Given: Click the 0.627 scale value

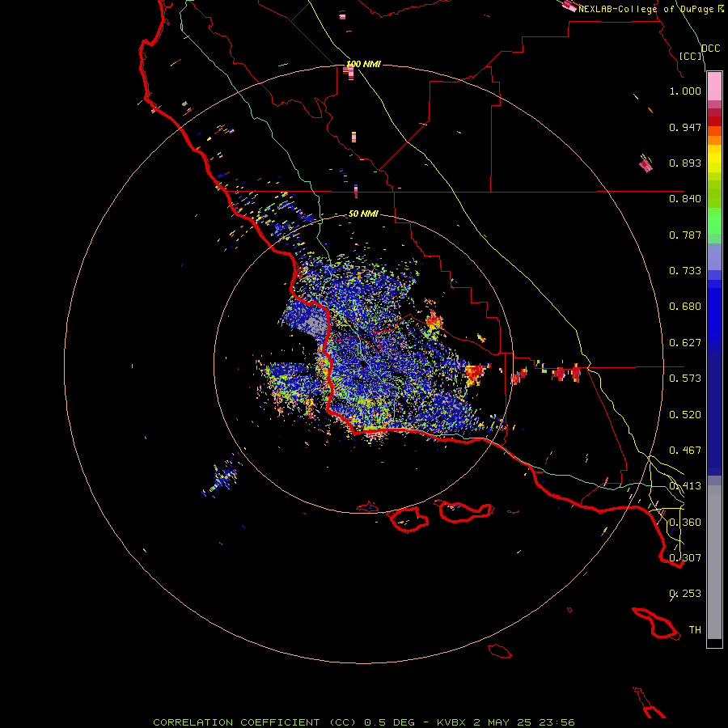Looking at the screenshot, I should pyautogui.click(x=685, y=343).
